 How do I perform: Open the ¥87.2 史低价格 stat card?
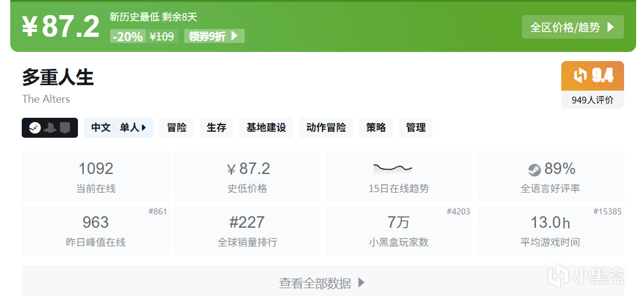[247, 176]
